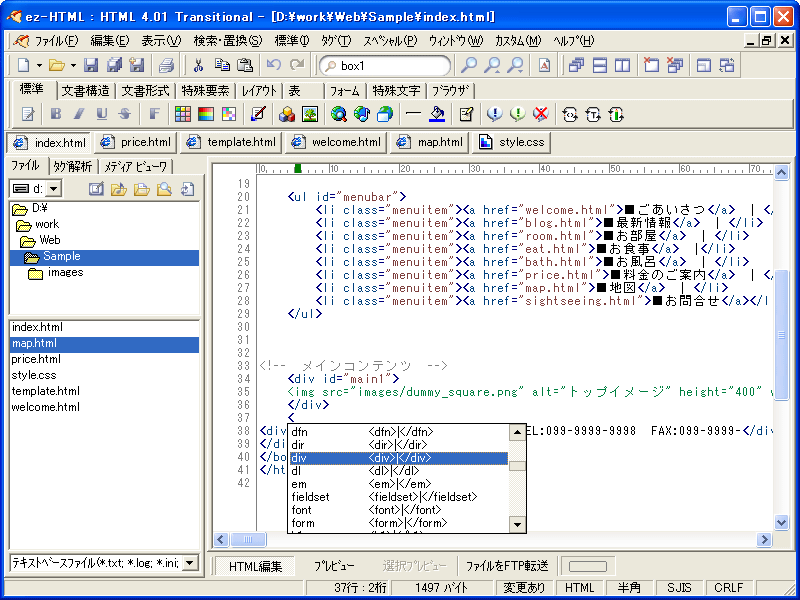
Task: Click the copy icon
Action: (222, 65)
